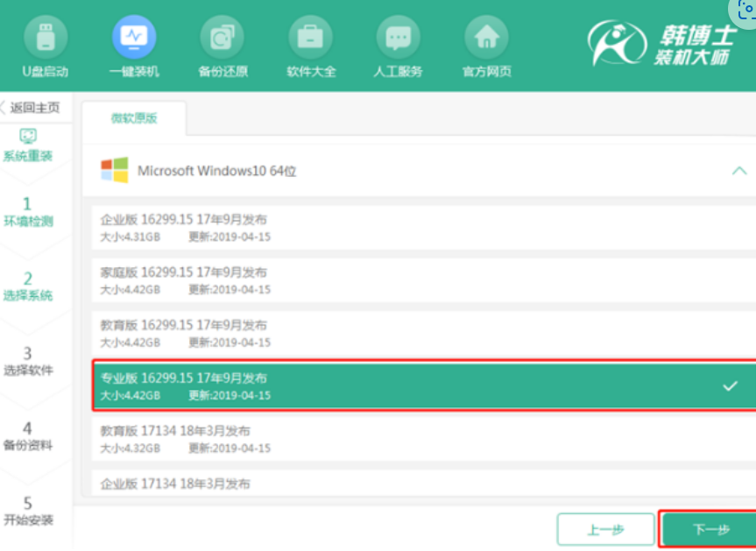
Task: Go to step 2 选择系统
Action: coord(28,286)
